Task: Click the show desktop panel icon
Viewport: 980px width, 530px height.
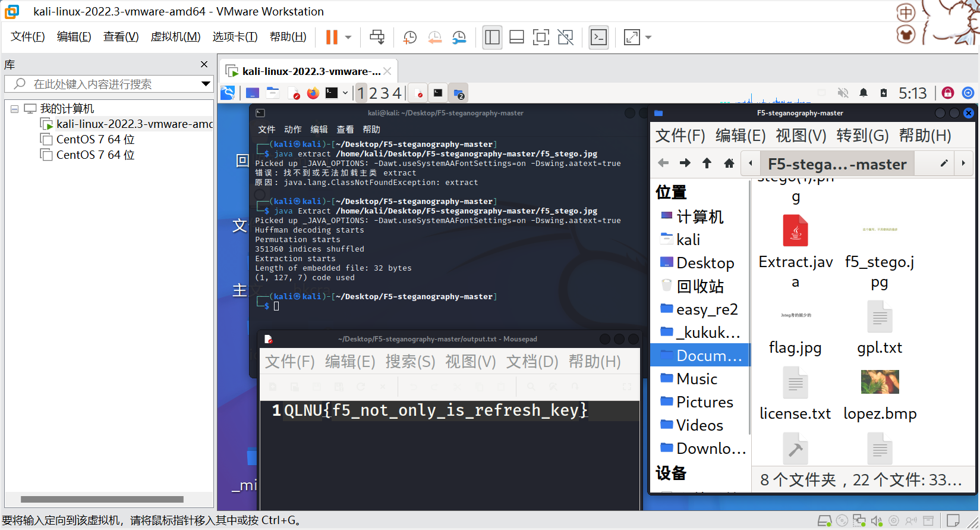Action: [x=253, y=93]
